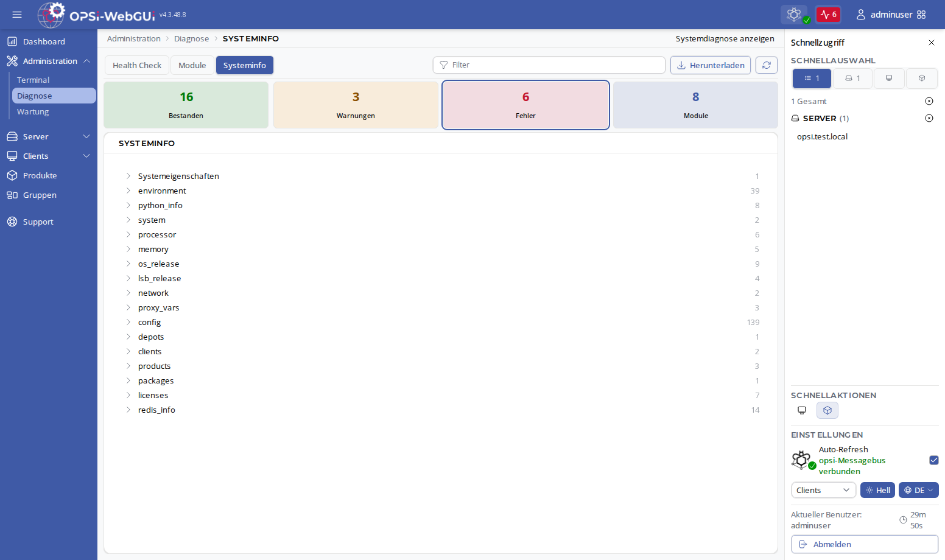This screenshot has width=945, height=560.
Task: Select the 3 Warnungen summary card
Action: 356,105
